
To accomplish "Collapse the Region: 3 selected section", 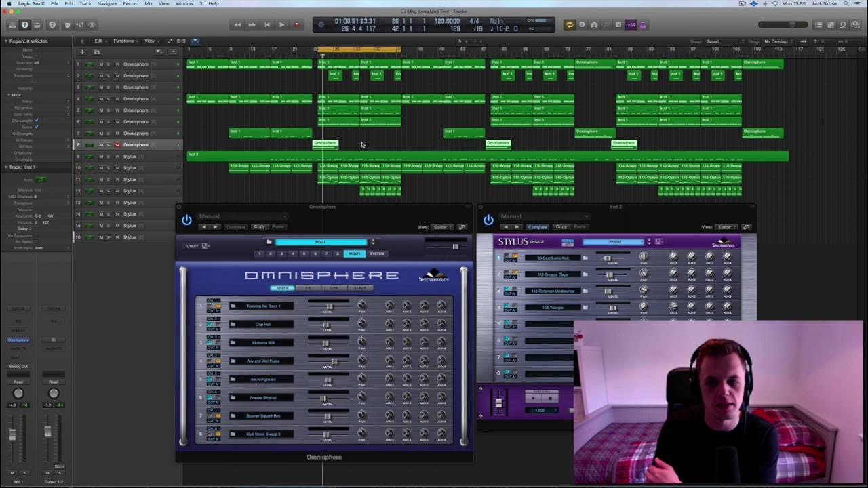I will (x=5, y=41).
